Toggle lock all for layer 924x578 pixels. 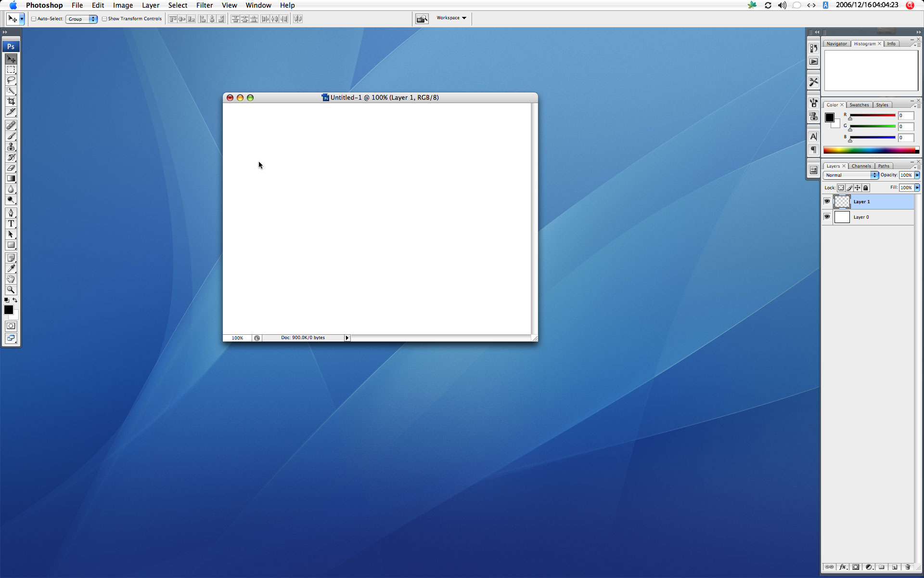coord(866,188)
